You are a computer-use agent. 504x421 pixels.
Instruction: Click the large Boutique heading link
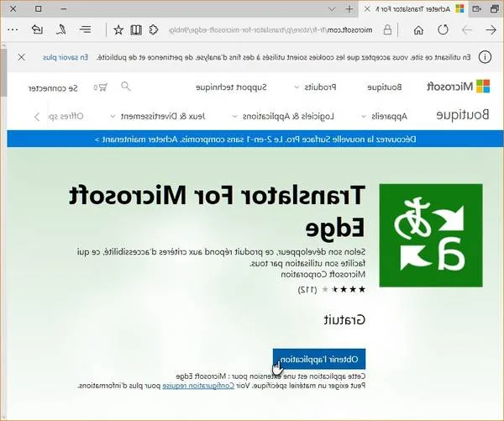463,114
